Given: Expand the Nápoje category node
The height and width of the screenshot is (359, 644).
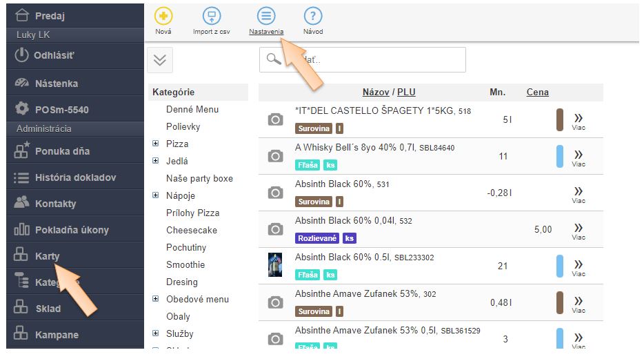Looking at the screenshot, I should click(157, 195).
